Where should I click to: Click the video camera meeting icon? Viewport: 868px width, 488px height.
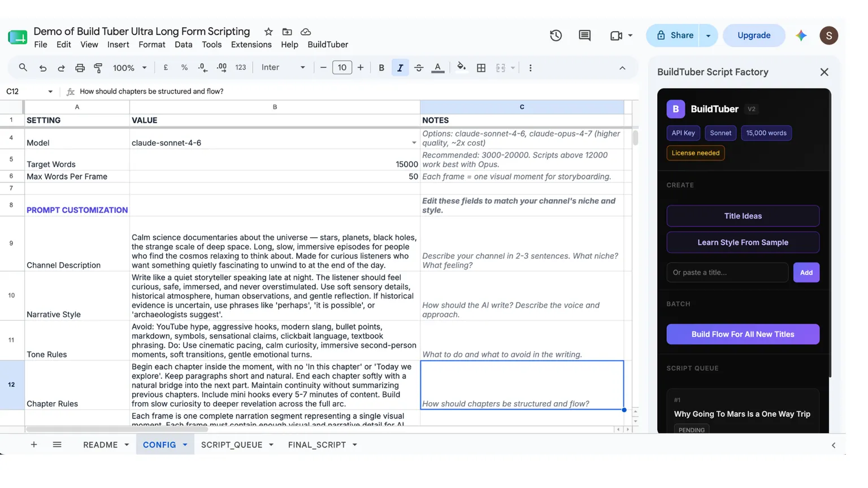tap(616, 36)
